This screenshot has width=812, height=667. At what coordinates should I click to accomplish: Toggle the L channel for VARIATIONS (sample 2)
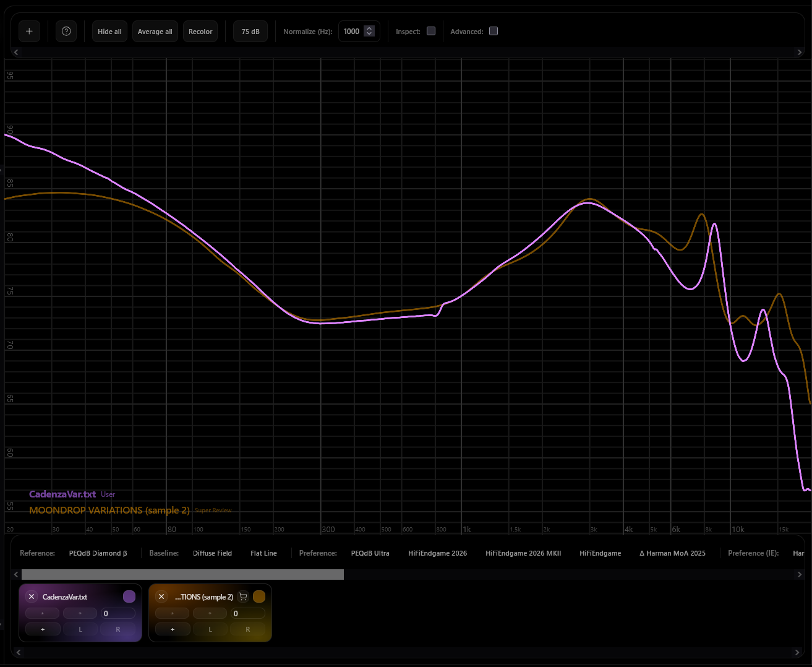point(210,629)
